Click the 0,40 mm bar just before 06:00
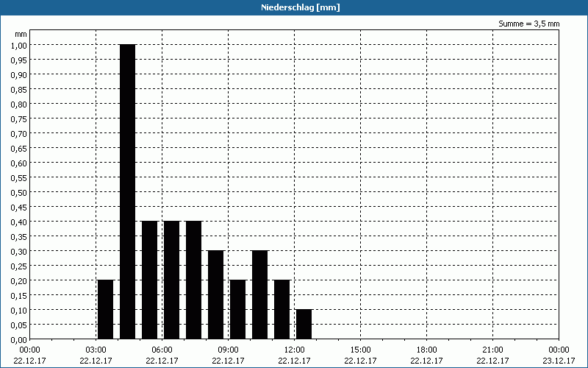This screenshot has width=588, height=368. [x=150, y=280]
